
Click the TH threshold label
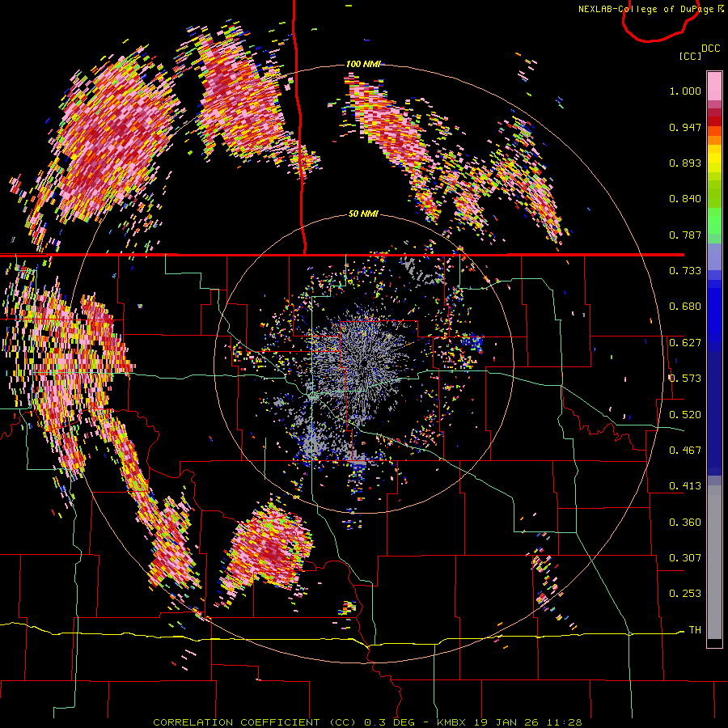coord(695,630)
